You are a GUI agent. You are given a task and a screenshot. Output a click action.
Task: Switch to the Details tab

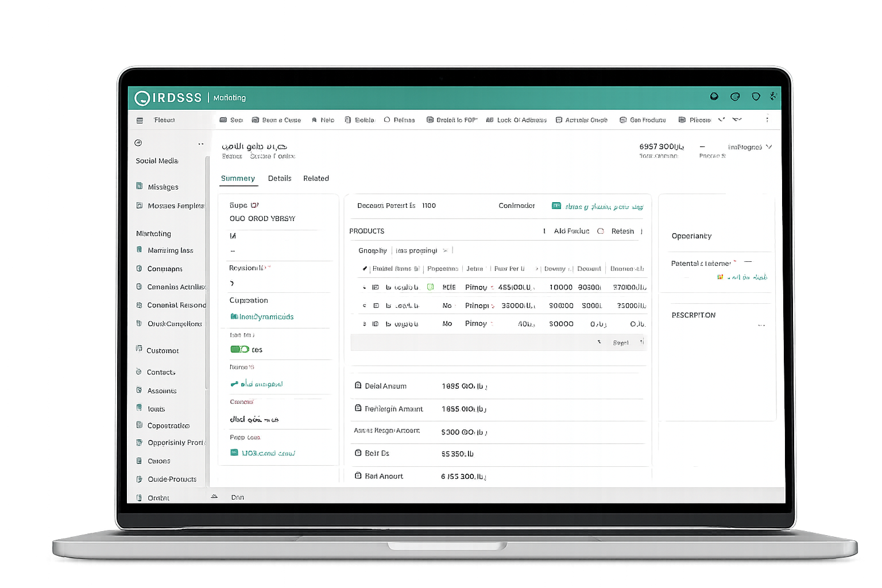pyautogui.click(x=280, y=179)
